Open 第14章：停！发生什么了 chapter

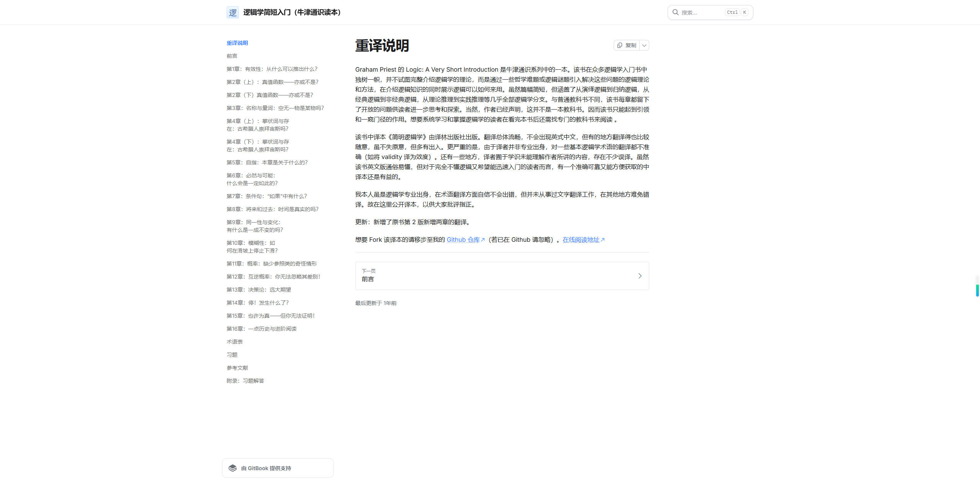tap(258, 303)
